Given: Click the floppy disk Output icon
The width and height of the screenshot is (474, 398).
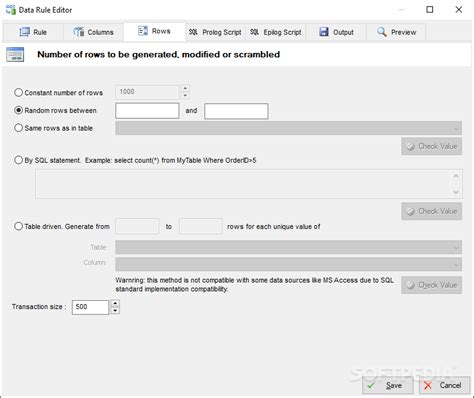Looking at the screenshot, I should pyautogui.click(x=324, y=32).
